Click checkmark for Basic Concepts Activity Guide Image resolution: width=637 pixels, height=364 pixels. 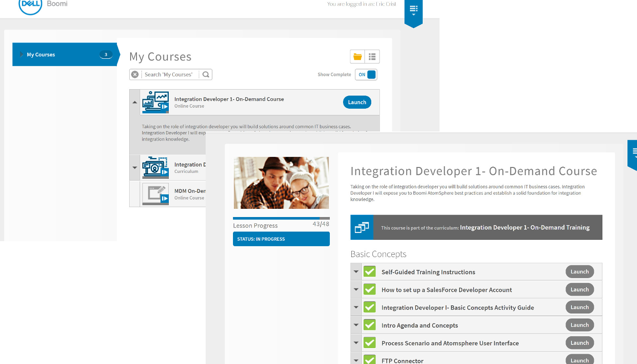point(369,308)
